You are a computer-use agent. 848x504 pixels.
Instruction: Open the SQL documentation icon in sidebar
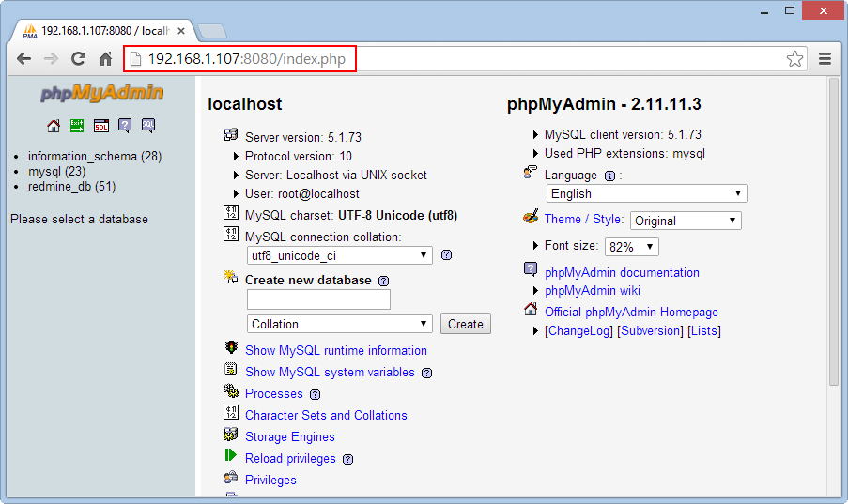click(148, 126)
